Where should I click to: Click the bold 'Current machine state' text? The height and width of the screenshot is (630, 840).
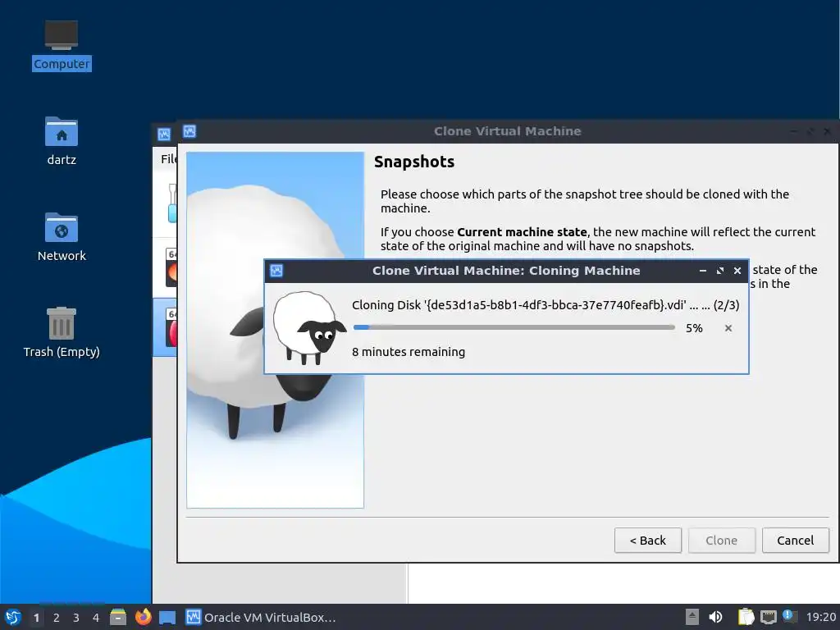click(x=522, y=232)
